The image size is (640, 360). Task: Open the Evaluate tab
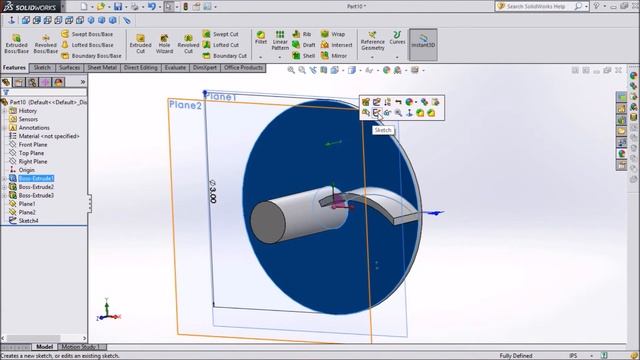pyautogui.click(x=175, y=68)
